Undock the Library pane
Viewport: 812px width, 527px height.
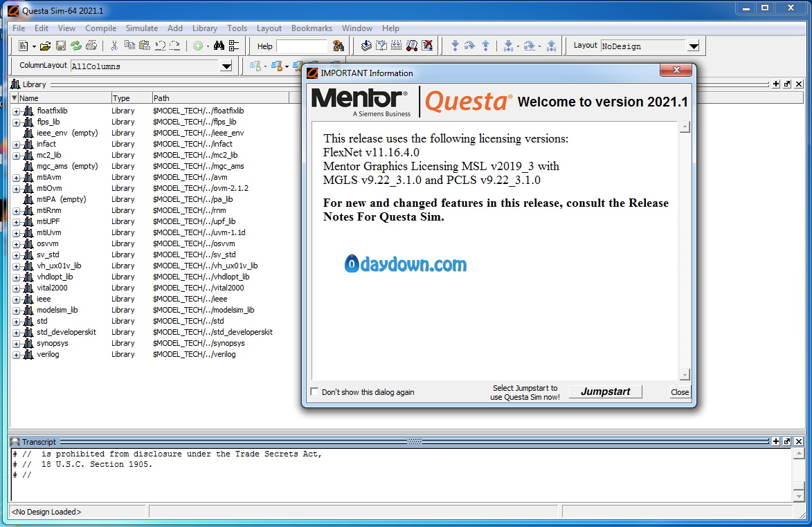tap(787, 84)
